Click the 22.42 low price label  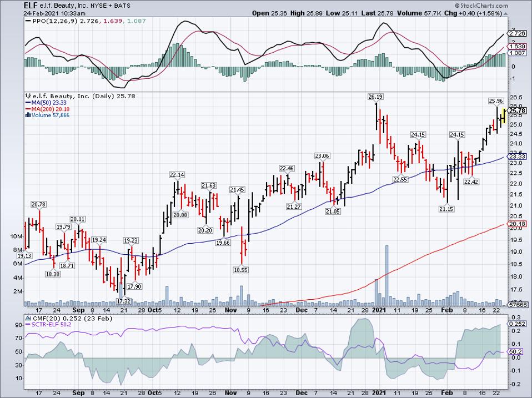(x=471, y=182)
